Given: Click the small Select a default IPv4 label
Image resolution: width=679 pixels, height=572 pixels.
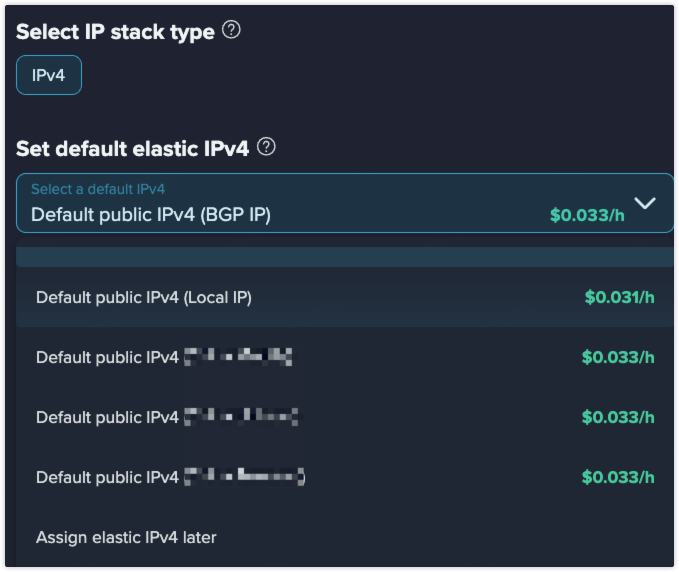Looking at the screenshot, I should [x=98, y=189].
